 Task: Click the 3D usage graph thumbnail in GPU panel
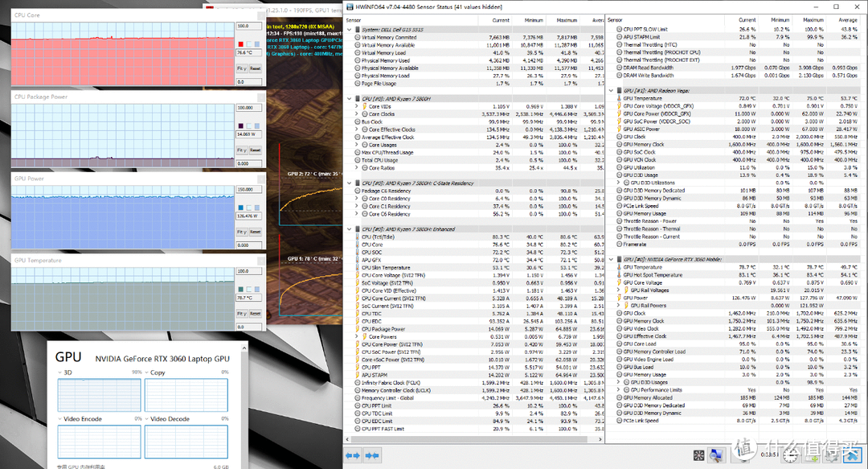[99, 395]
